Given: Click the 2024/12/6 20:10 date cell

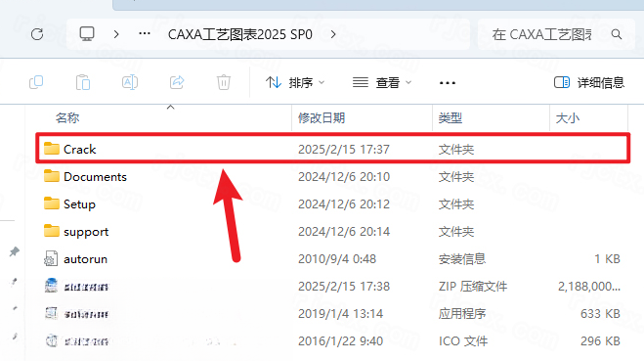Looking at the screenshot, I should (x=344, y=177).
